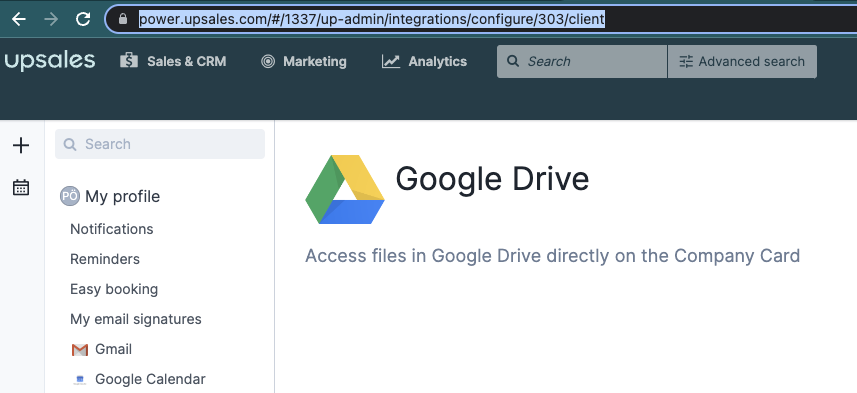
Task: Click the padlock site security icon
Action: click(122, 19)
